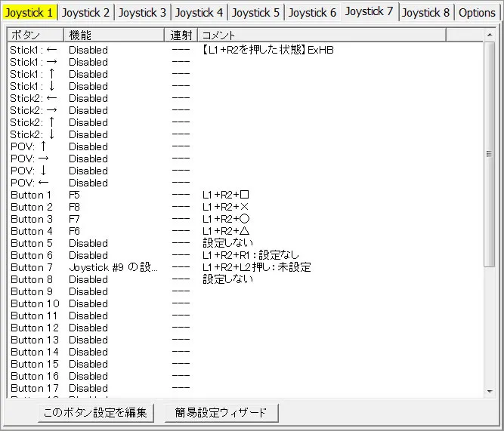The width and height of the screenshot is (504, 431).
Task: Click the F5 function cell
Action: (x=74, y=195)
